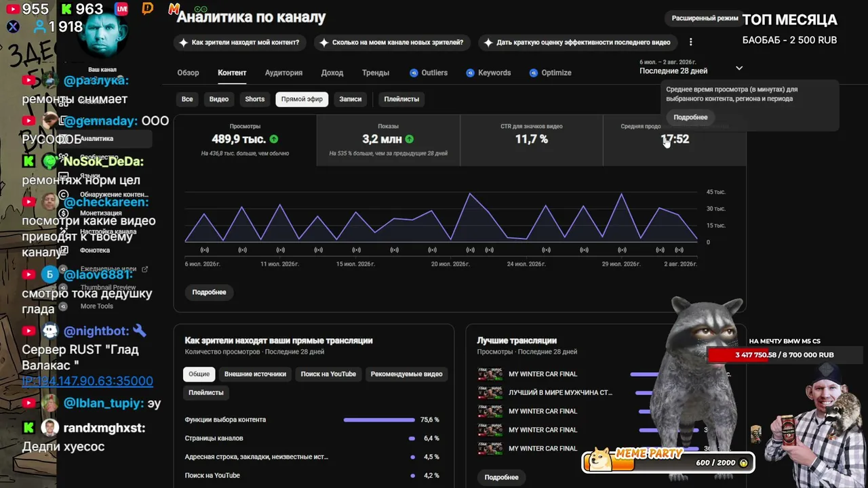The width and height of the screenshot is (868, 488).
Task: Click the coin icon next to 600 / 2000
Action: [x=743, y=463]
